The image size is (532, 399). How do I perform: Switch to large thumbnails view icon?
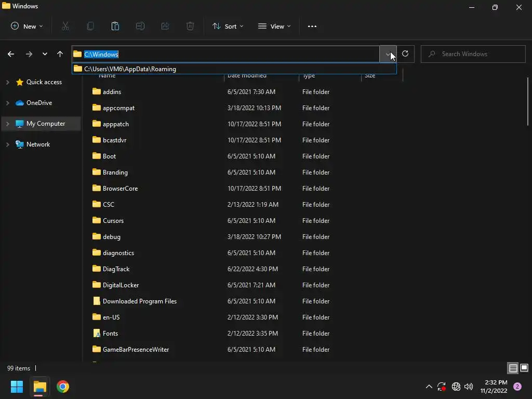click(x=524, y=368)
